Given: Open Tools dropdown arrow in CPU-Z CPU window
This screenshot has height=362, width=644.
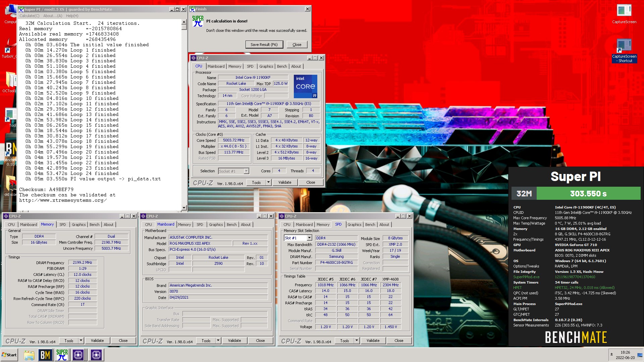Looking at the screenshot, I should [x=268, y=182].
